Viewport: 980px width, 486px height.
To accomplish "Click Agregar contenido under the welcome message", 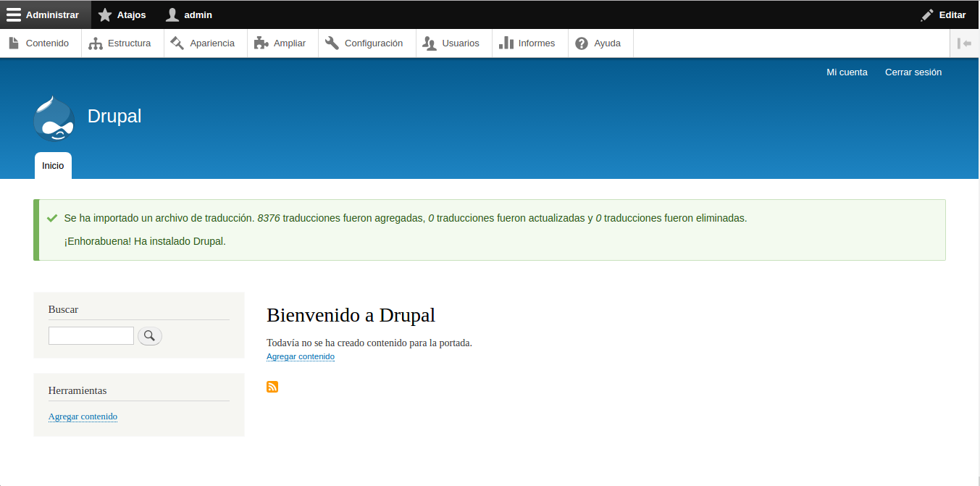I will click(x=301, y=356).
